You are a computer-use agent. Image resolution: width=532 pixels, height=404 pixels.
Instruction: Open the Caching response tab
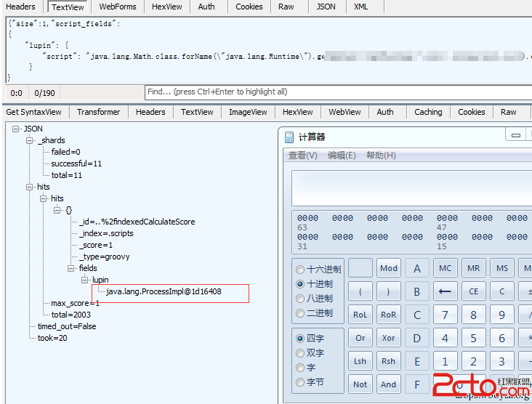pyautogui.click(x=428, y=112)
